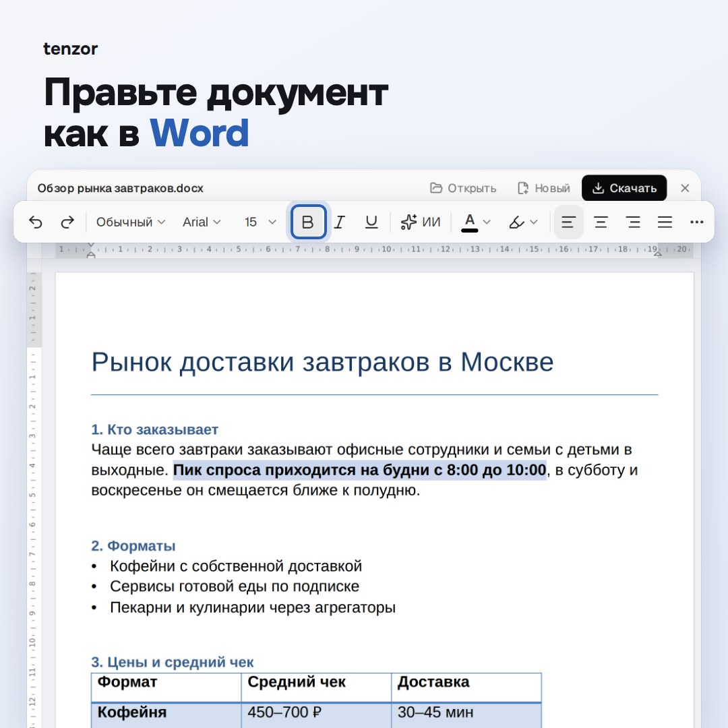
Task: Create a document with Новый button
Action: (x=544, y=188)
